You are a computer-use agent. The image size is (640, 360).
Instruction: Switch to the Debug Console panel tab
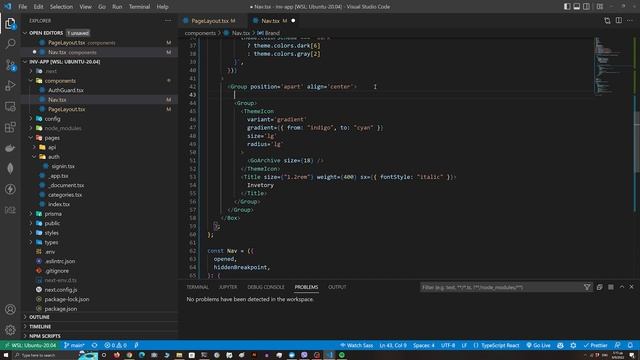click(x=266, y=287)
